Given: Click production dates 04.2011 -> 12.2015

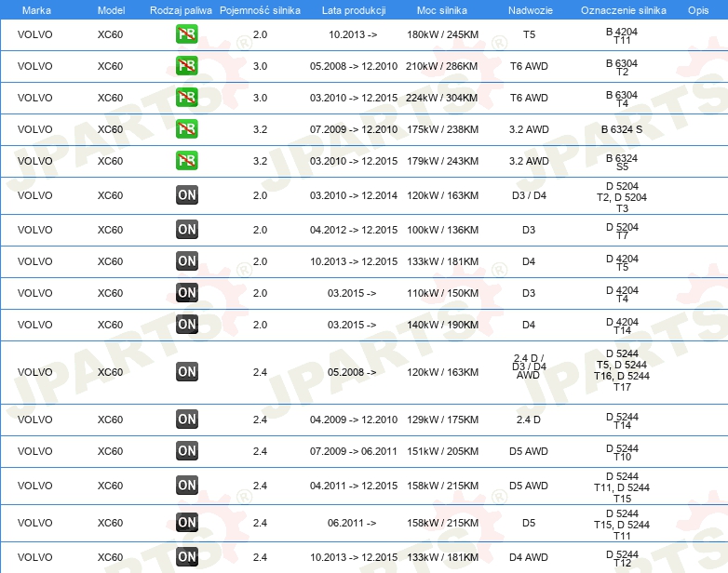Looking at the screenshot, I should pyautogui.click(x=354, y=486).
